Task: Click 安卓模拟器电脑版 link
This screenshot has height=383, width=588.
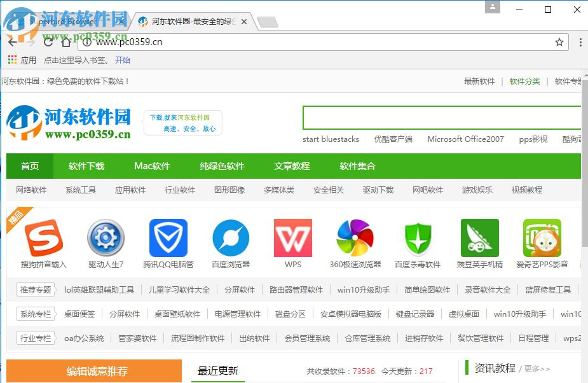Action: click(x=351, y=314)
